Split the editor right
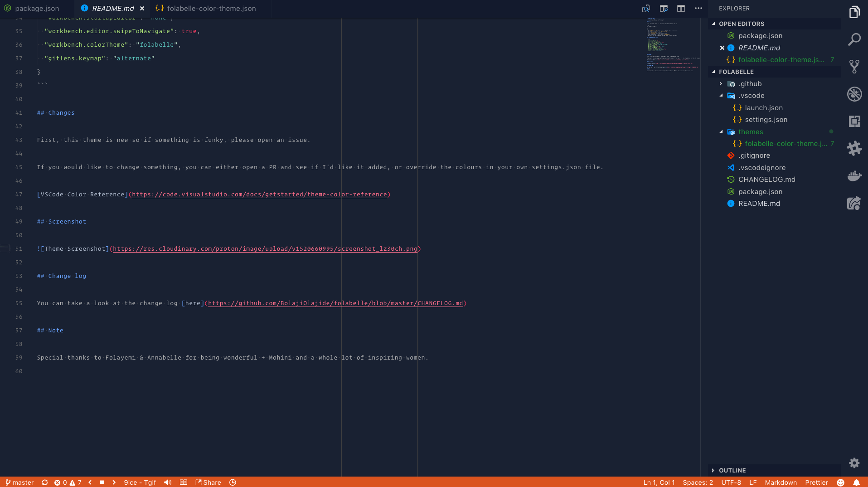Viewport: 868px width, 487px height. [x=681, y=8]
